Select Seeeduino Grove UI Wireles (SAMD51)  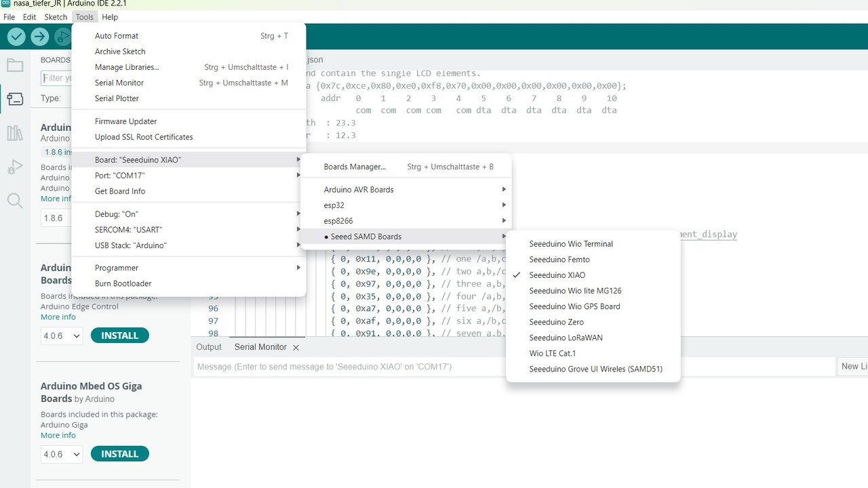593,369
